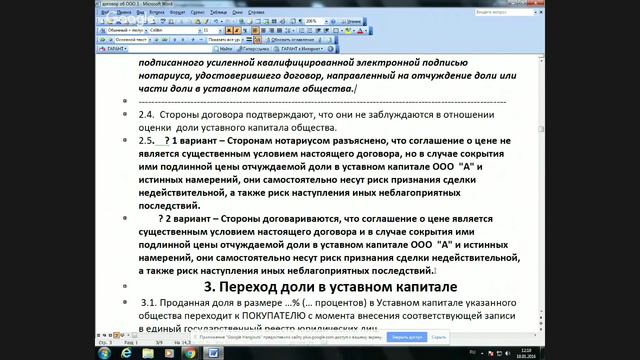640x360 pixels.
Task: Expand the font color dropdown arrow
Action: [366, 30]
